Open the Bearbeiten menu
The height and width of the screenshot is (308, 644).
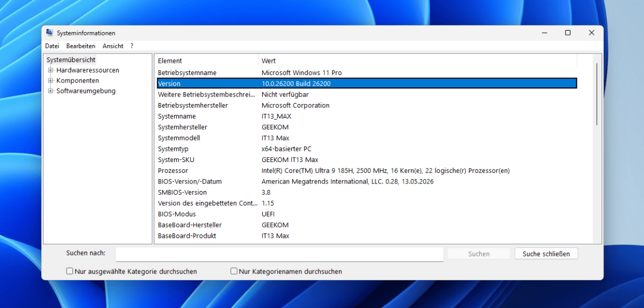click(x=81, y=46)
